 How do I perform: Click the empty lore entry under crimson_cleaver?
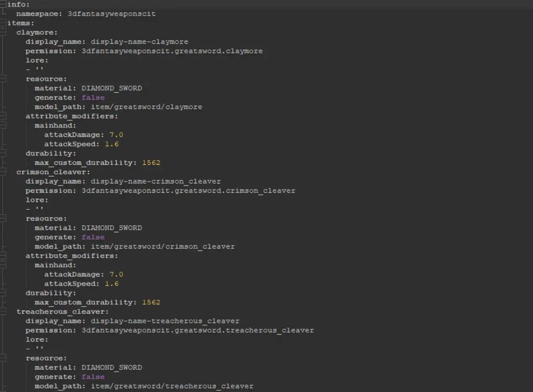[34, 209]
